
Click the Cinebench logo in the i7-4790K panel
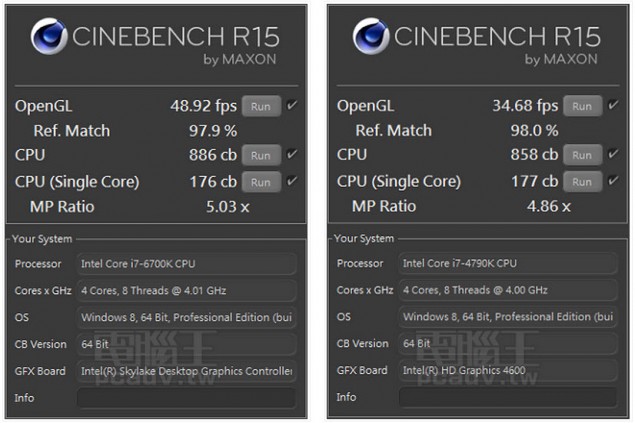pos(372,39)
